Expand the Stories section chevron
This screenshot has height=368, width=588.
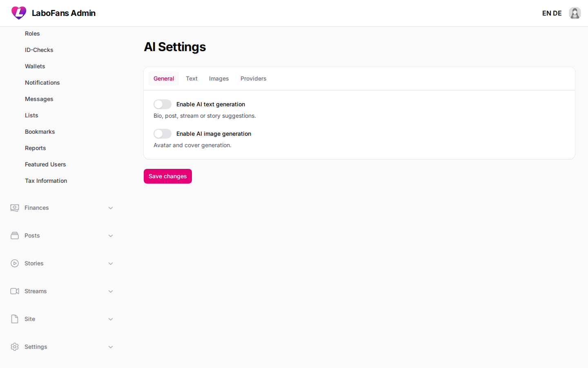111,264
